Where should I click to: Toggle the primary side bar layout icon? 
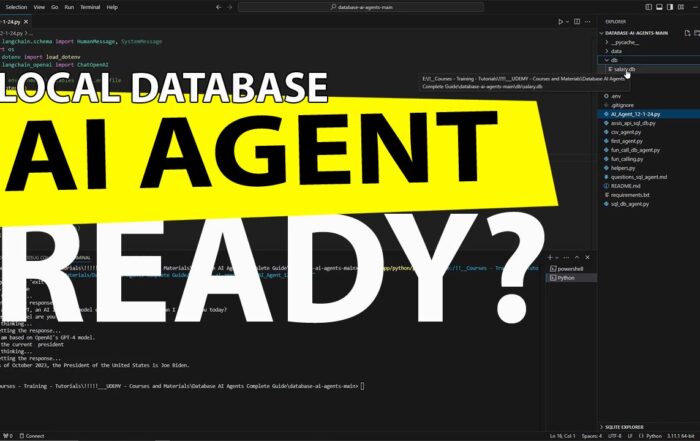click(649, 7)
